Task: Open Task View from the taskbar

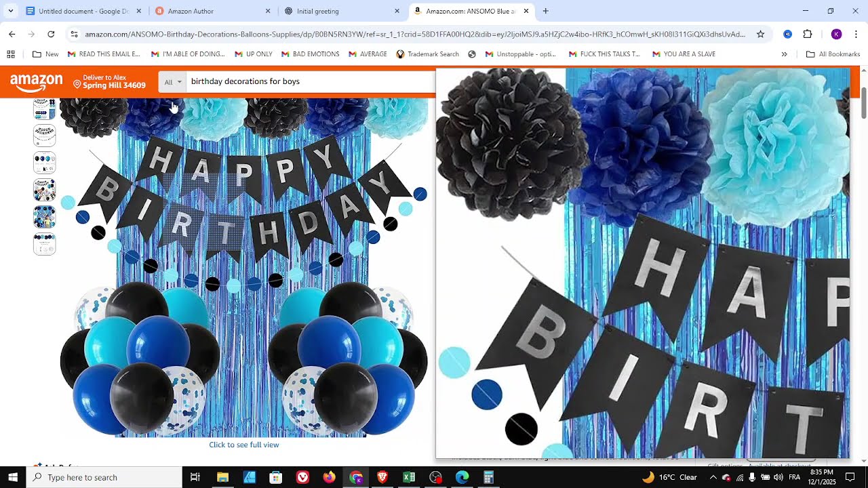Action: [195, 477]
